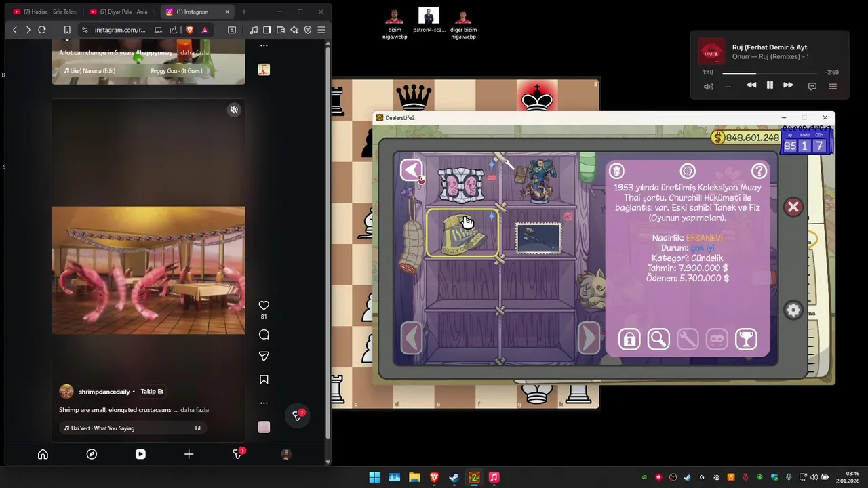The width and height of the screenshot is (868, 488).
Task: Click the mask forgery icon
Action: click(717, 339)
